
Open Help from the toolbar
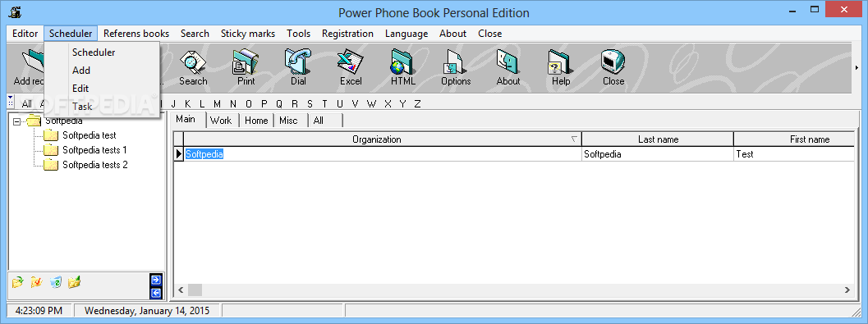[x=560, y=67]
